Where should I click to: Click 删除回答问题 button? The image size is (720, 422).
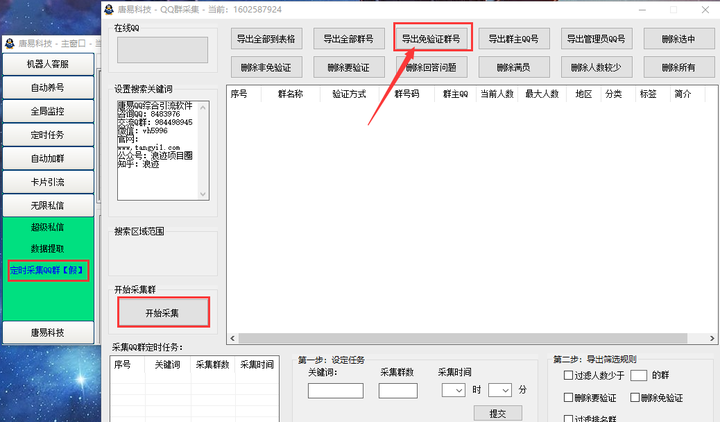click(x=431, y=68)
